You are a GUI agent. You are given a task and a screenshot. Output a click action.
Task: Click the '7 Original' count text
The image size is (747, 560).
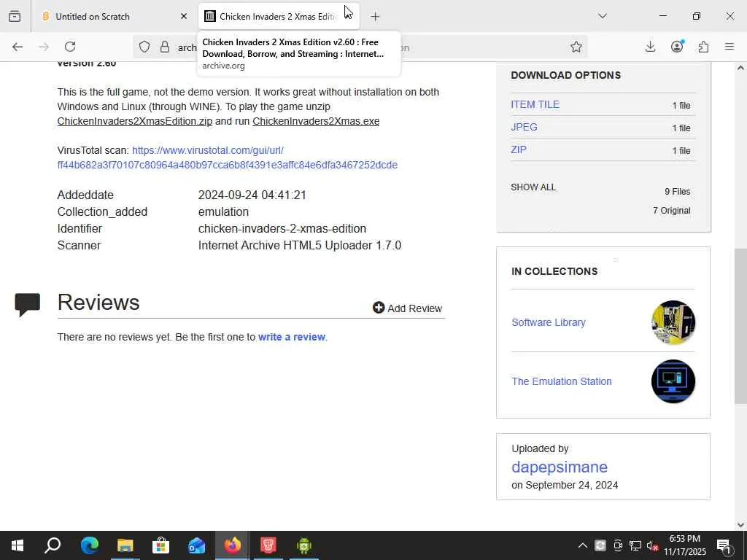(672, 211)
